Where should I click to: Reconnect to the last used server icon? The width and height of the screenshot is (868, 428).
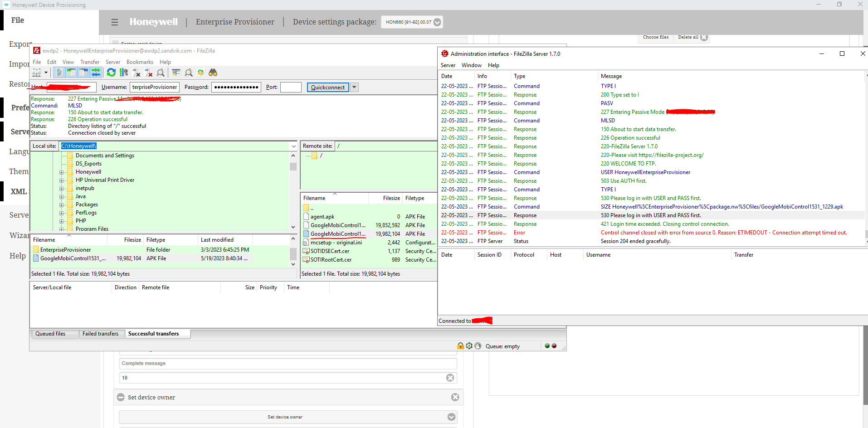tap(161, 73)
